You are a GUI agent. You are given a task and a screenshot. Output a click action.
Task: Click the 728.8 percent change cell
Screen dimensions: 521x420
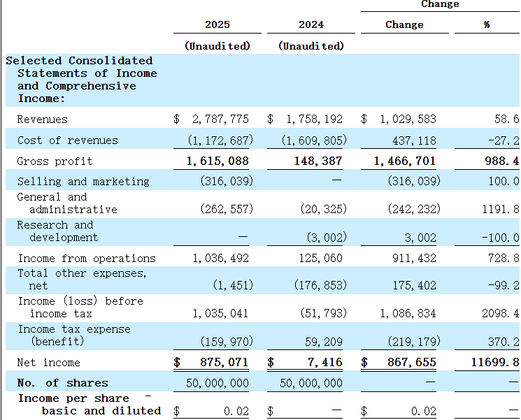click(503, 258)
